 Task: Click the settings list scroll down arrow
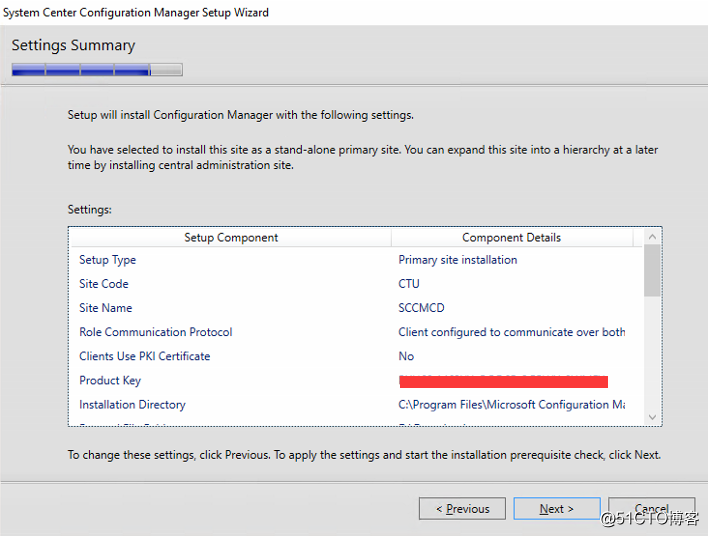652,417
